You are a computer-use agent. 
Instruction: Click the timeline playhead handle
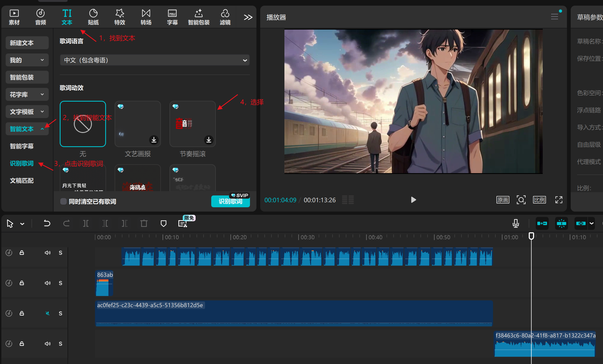pos(531,236)
